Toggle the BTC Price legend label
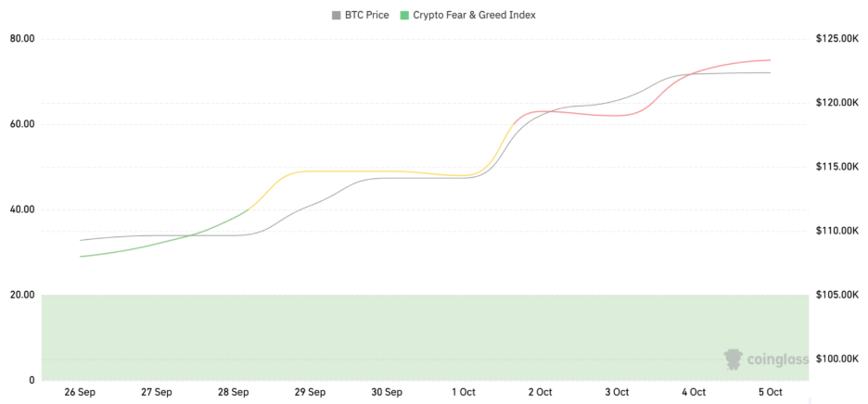 [x=367, y=16]
